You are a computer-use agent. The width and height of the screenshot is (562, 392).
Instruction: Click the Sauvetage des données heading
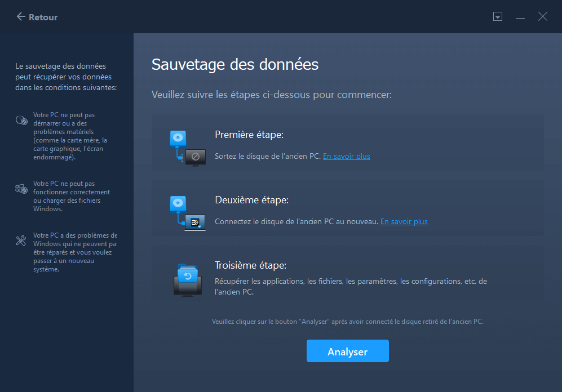click(x=235, y=64)
